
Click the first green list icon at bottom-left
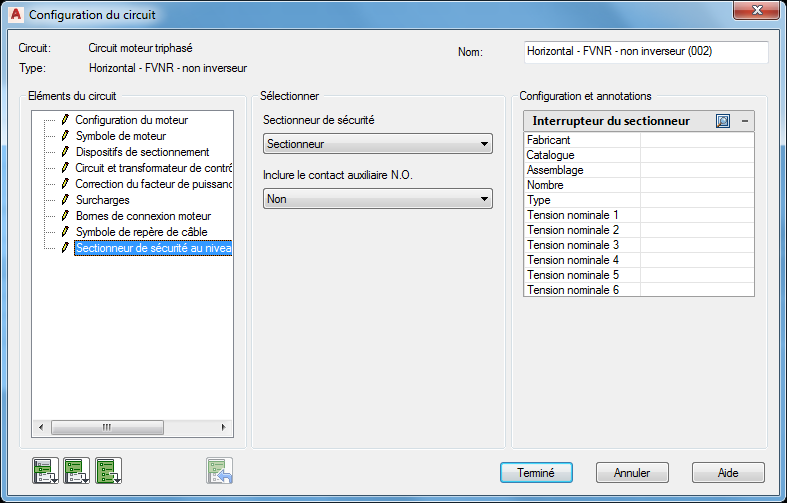46,470
